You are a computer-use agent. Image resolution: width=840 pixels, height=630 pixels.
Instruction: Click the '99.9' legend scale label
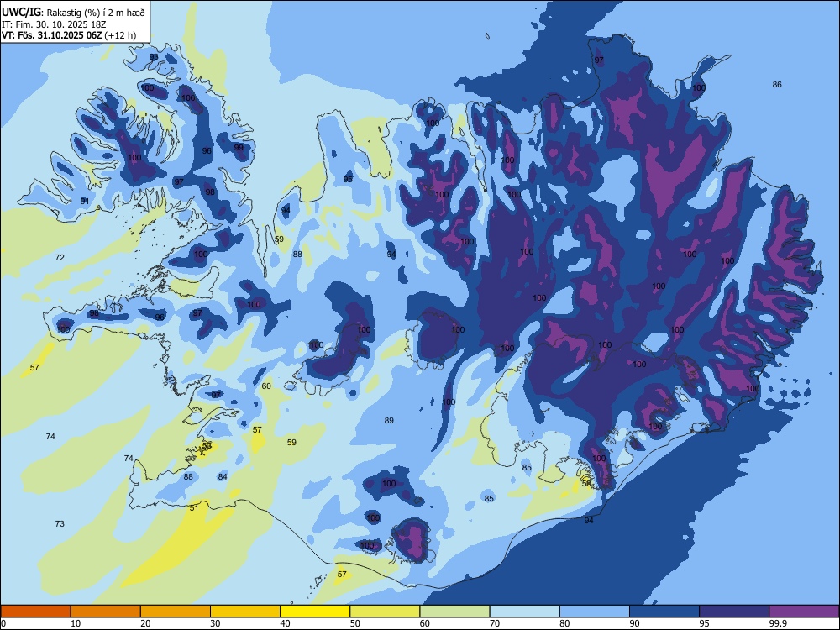[x=778, y=623]
